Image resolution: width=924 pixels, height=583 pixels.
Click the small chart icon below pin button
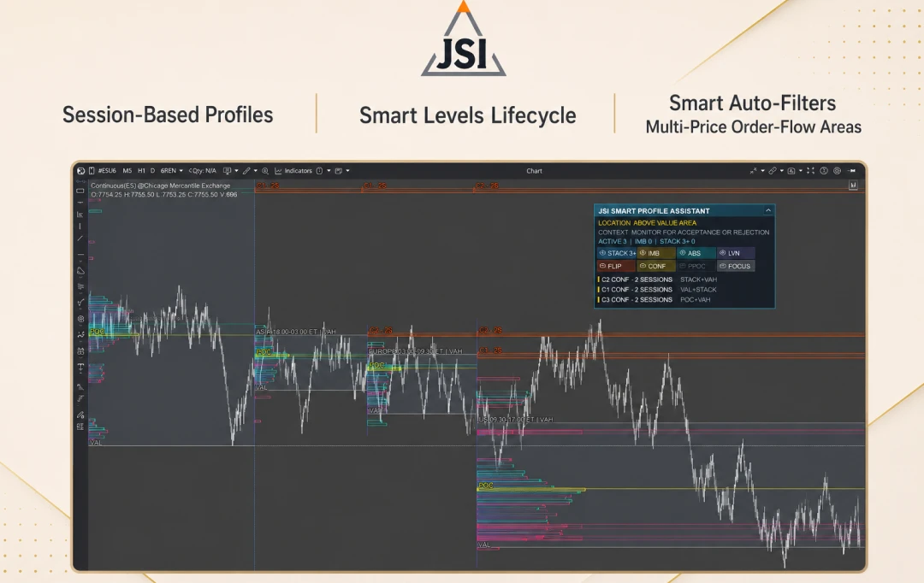point(853,185)
